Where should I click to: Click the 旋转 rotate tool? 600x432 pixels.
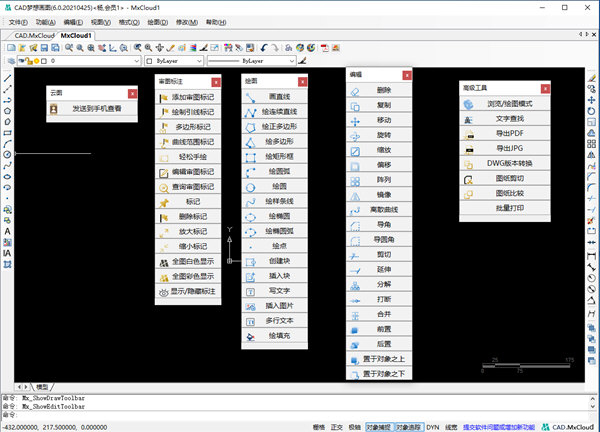click(x=385, y=135)
